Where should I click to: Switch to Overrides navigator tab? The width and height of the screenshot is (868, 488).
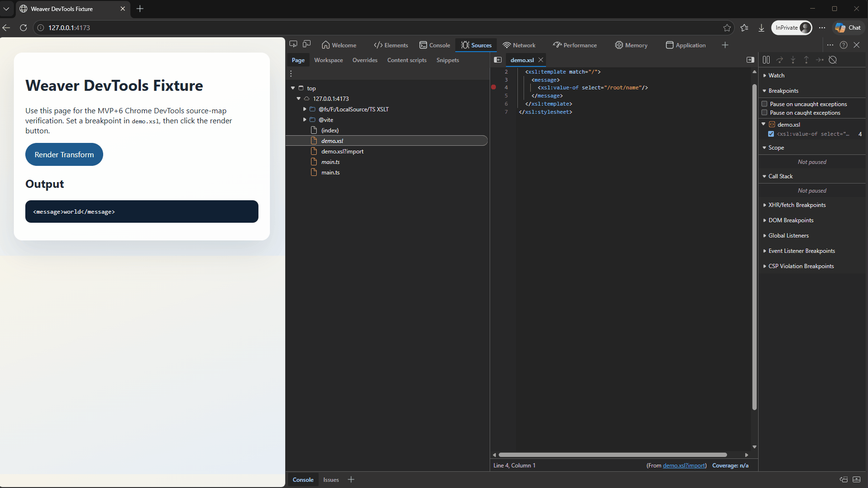point(365,60)
